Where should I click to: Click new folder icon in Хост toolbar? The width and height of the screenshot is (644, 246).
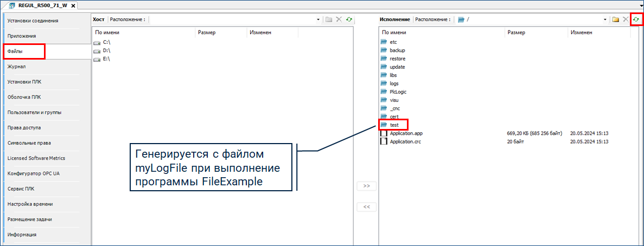[x=329, y=20]
